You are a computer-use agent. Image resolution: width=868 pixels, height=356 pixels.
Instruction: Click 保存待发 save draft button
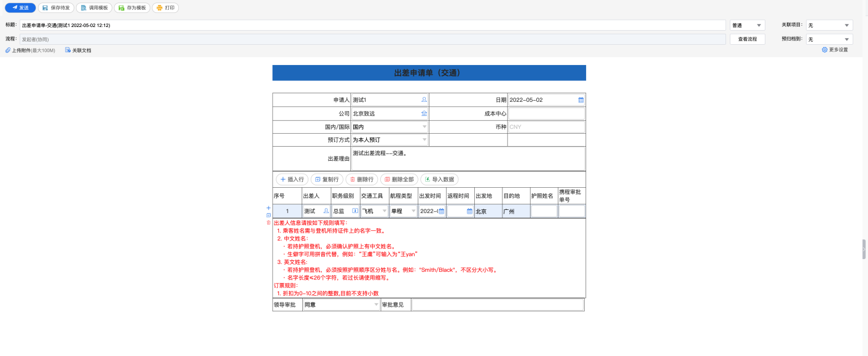(56, 8)
